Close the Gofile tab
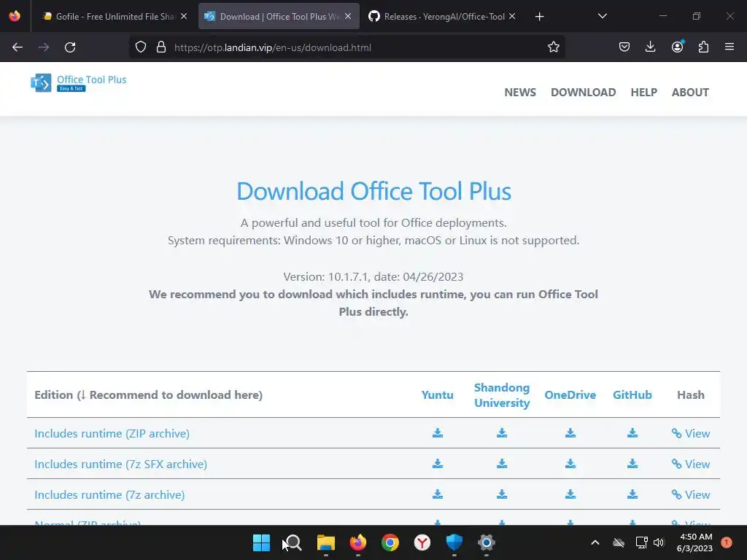The height and width of the screenshot is (560, 747). [x=184, y=16]
